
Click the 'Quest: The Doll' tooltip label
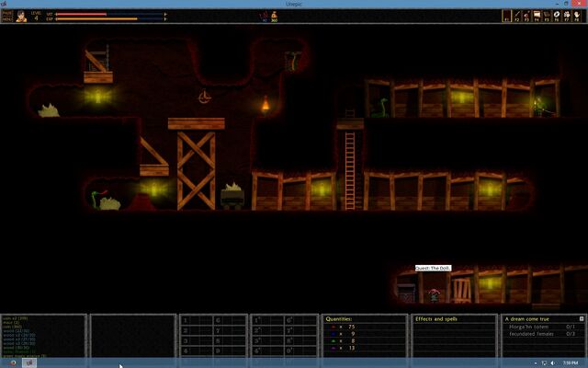click(433, 268)
